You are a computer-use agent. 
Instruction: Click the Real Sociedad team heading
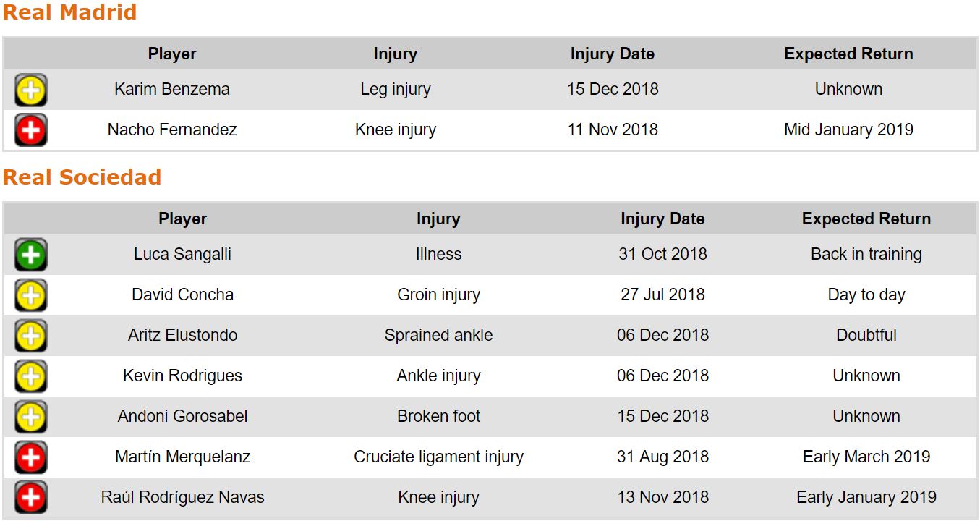[82, 177]
